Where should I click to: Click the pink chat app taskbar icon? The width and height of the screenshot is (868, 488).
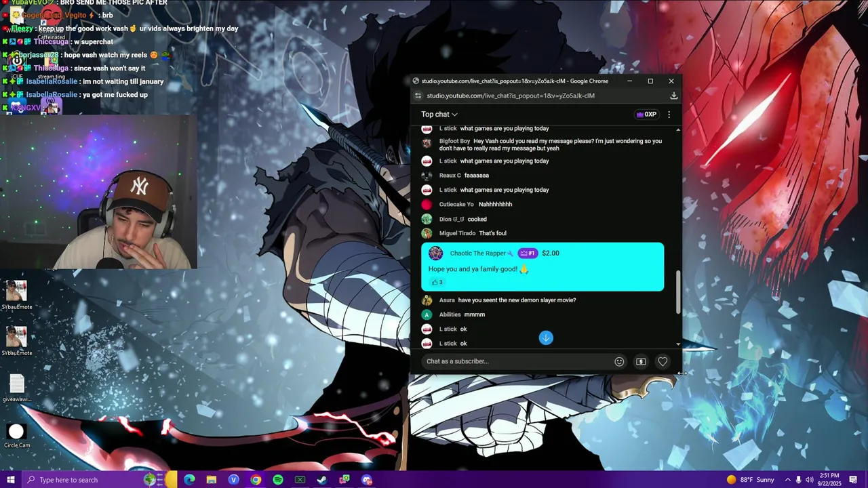344,480
